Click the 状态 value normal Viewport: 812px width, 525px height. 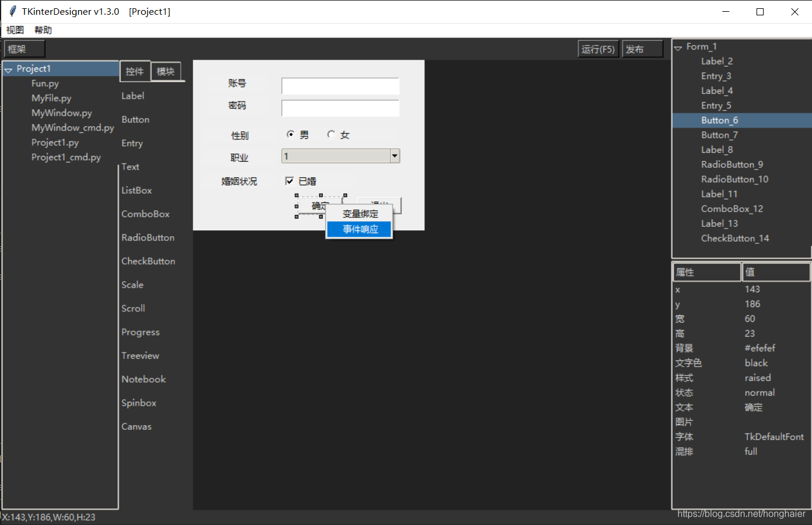pyautogui.click(x=759, y=393)
